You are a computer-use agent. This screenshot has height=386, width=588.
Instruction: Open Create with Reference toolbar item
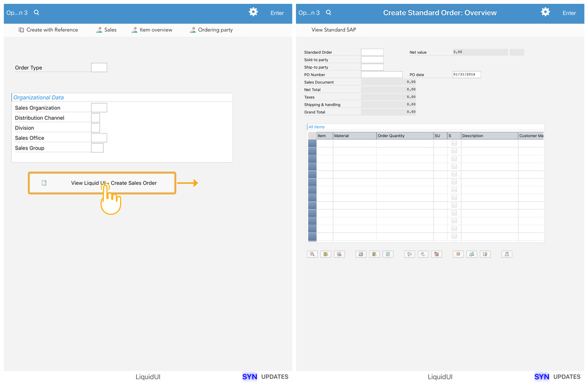click(x=48, y=30)
